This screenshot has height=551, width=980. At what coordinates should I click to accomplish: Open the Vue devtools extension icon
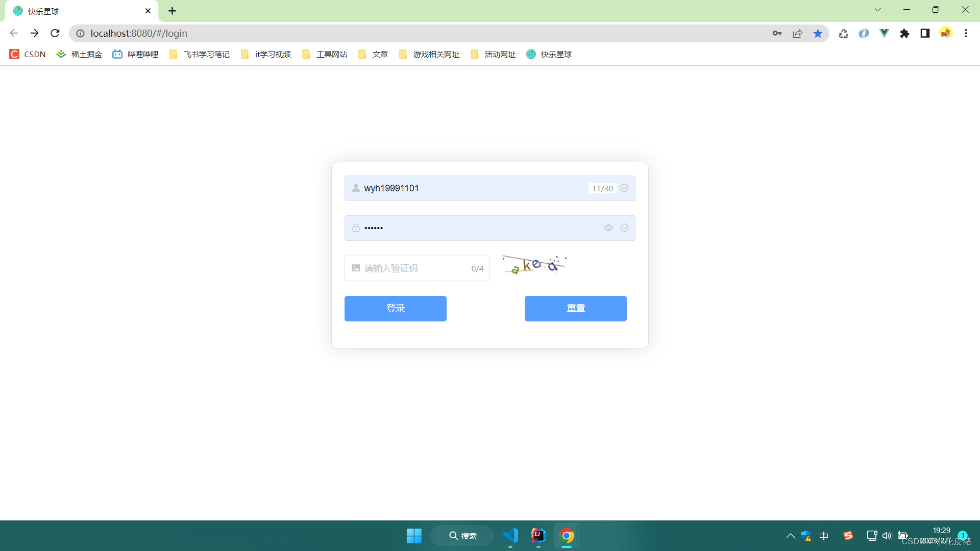(x=885, y=33)
